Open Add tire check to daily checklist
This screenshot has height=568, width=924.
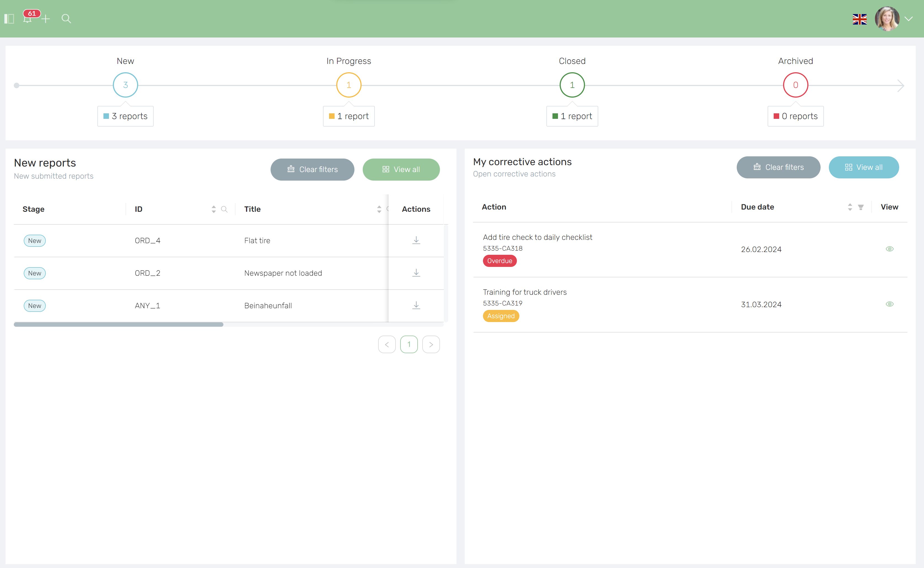click(x=537, y=237)
